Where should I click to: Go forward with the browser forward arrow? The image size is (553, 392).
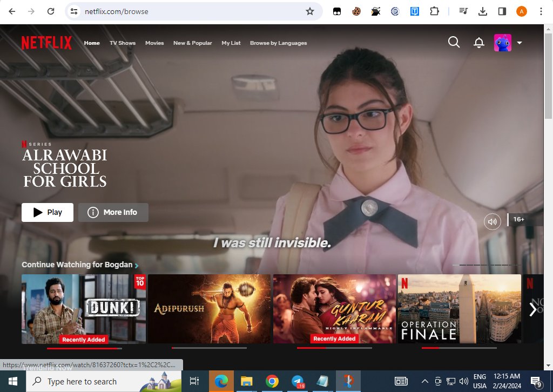click(31, 11)
